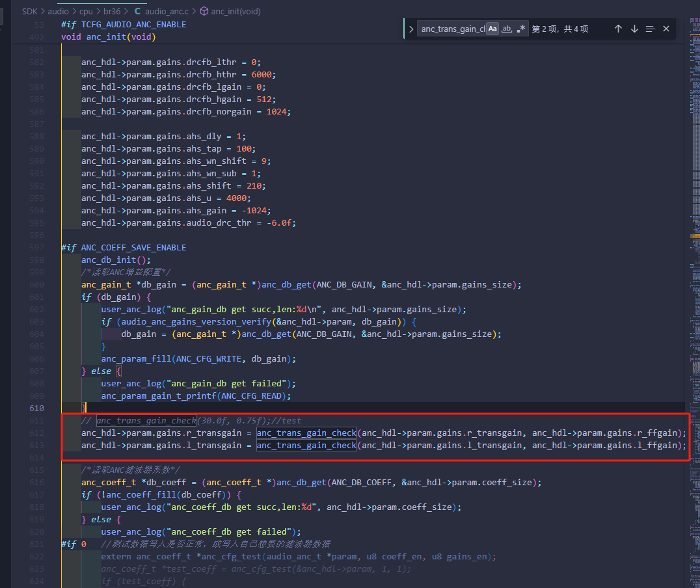Jump to the next search match

[634, 29]
